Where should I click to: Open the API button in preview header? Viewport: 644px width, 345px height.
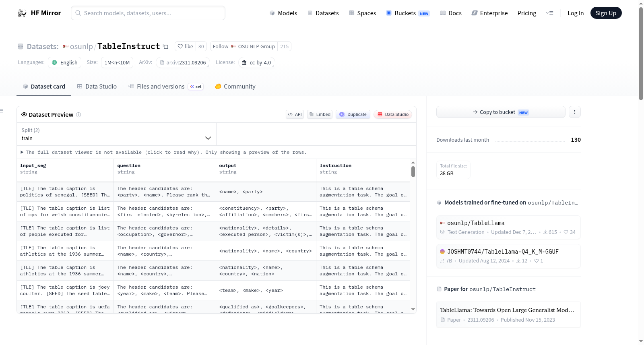tap(295, 114)
